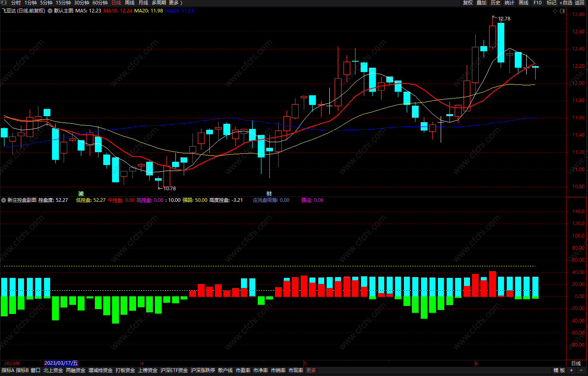The image size is (588, 376).
Task: Select 指标B indicator group
Action: coord(22,370)
